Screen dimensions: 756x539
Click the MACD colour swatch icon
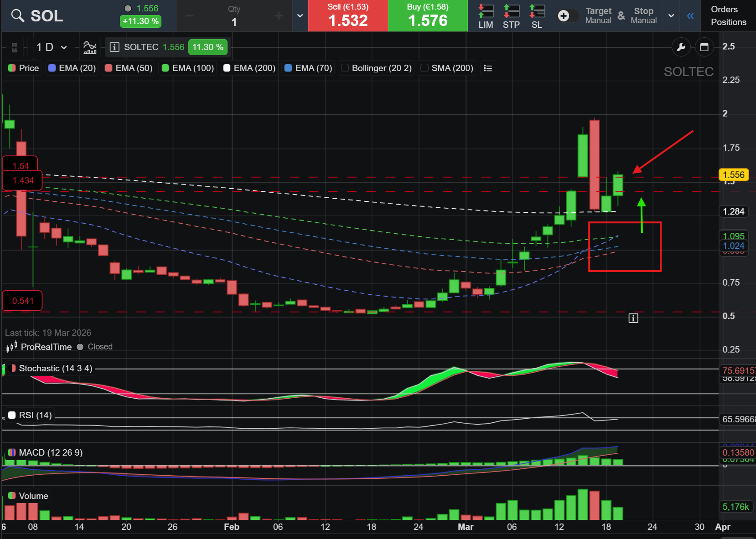(12, 452)
